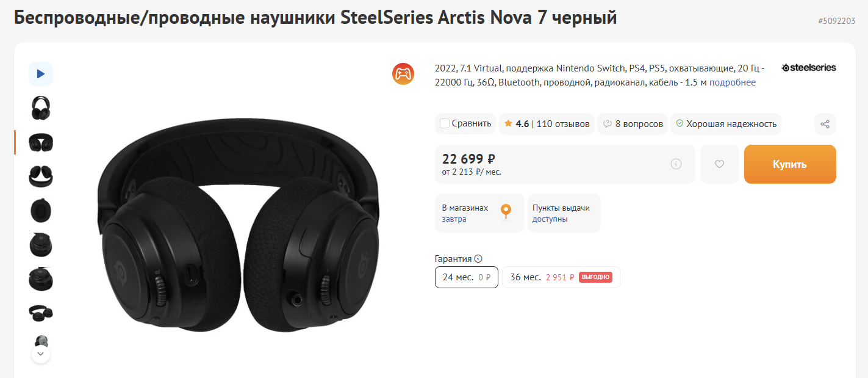Open the SteelSeries brand logo
The height and width of the screenshot is (378, 868).
click(x=809, y=68)
